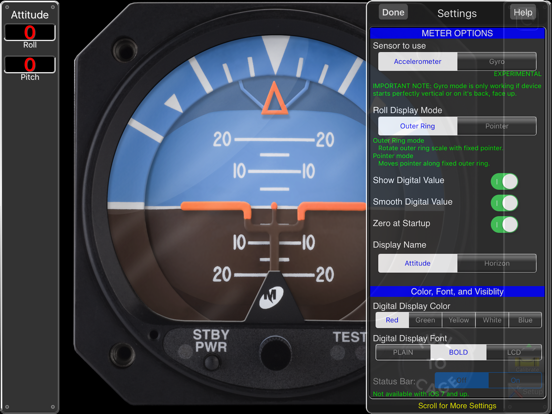552x414 pixels.
Task: Toggle Zero at Startup switch
Action: (x=504, y=225)
